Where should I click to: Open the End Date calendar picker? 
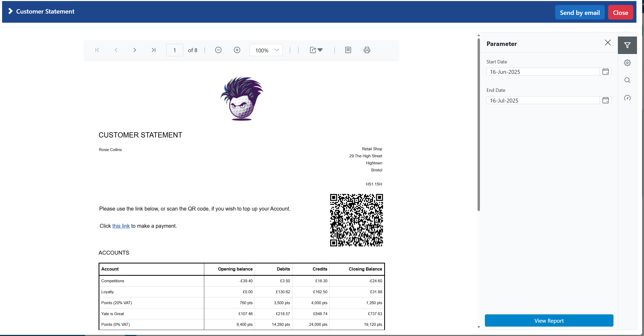pyautogui.click(x=605, y=100)
